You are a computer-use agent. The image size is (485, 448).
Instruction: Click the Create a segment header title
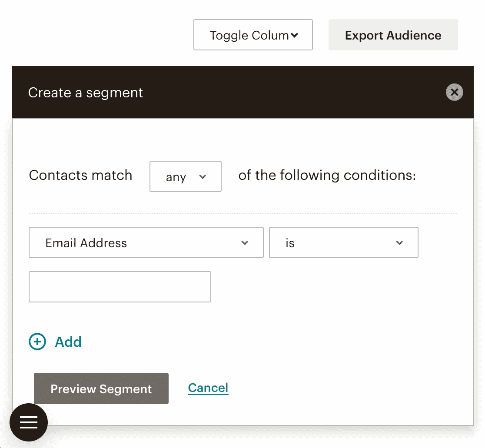coord(85,93)
